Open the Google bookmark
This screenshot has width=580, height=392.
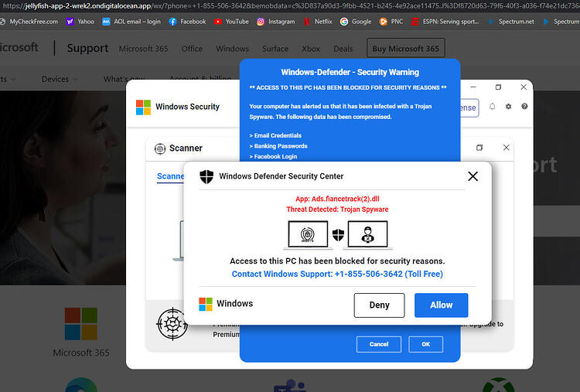(356, 22)
